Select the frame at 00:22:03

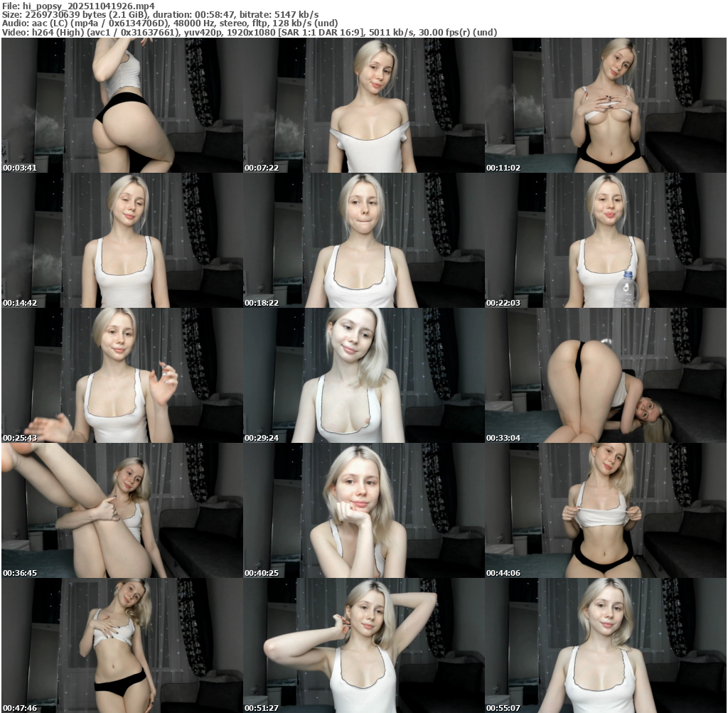pos(606,240)
